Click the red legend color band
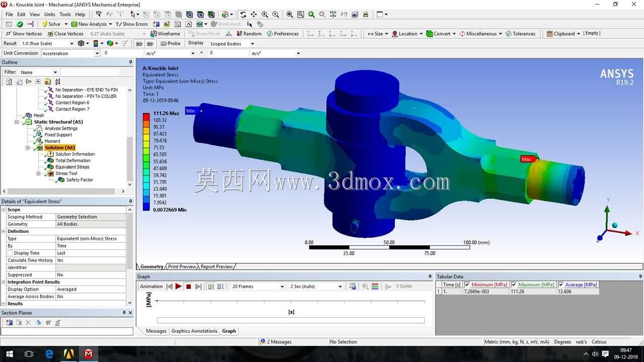This screenshot has height=362, width=644. [x=146, y=117]
